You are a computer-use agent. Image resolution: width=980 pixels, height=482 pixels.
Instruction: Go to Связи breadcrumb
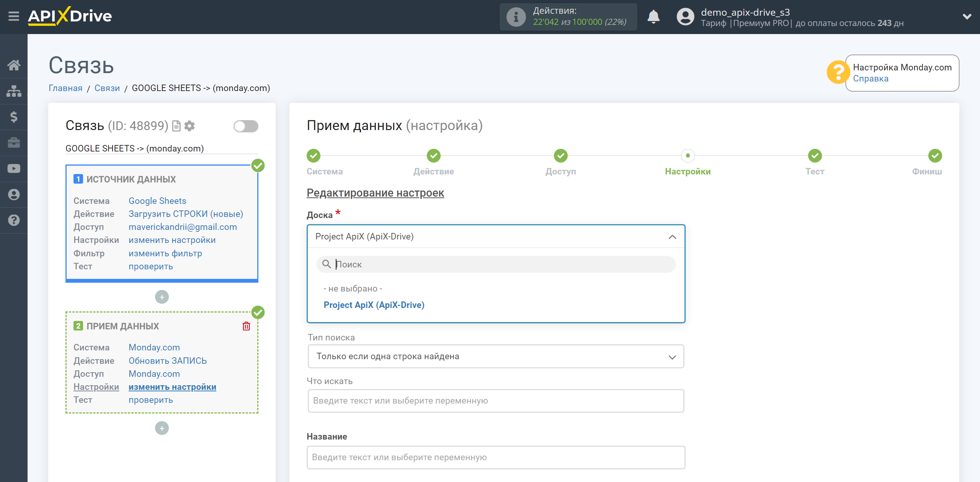[x=107, y=88]
